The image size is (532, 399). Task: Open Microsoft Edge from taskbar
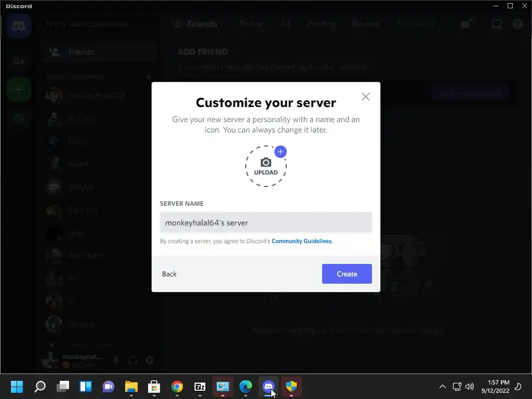point(246,387)
